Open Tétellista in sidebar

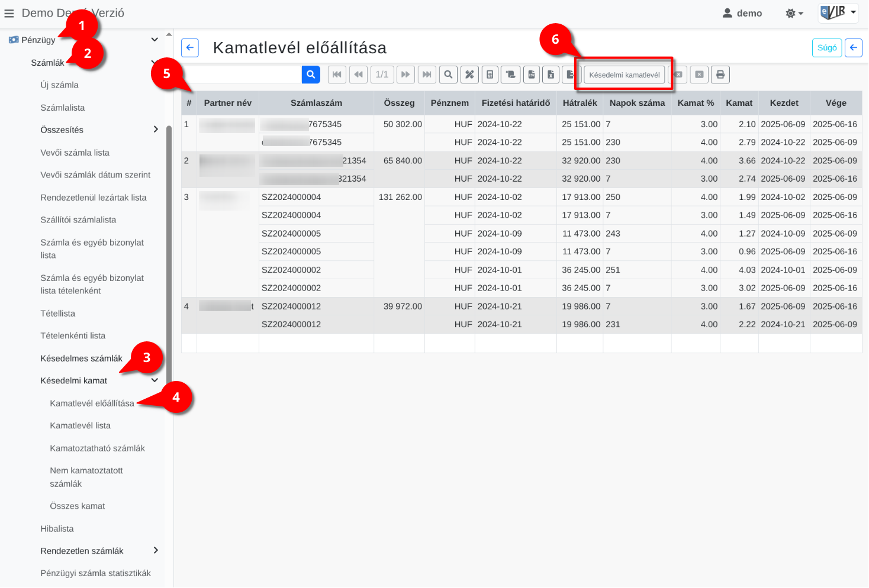(x=57, y=314)
